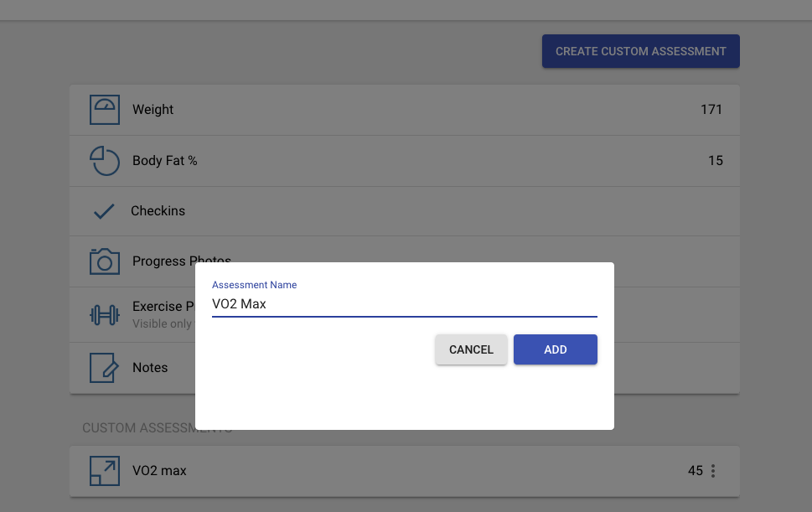Select the Notes pencil icon
Image resolution: width=812 pixels, height=512 pixels.
[x=104, y=367]
